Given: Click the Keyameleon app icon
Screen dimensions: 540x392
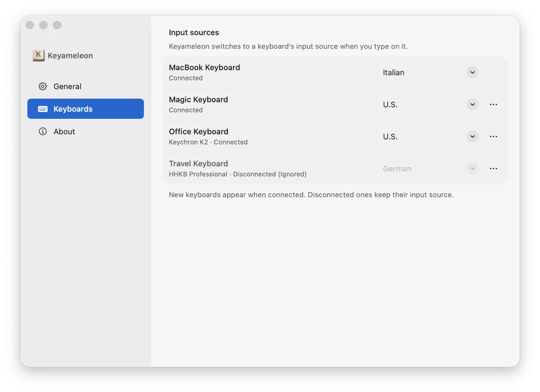Looking at the screenshot, I should [x=38, y=55].
